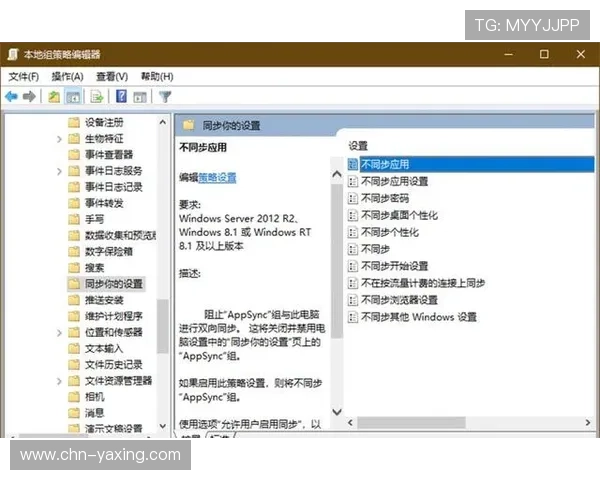Select the 不同步应用 policy setting
The height and width of the screenshot is (480, 600).
pos(471,164)
